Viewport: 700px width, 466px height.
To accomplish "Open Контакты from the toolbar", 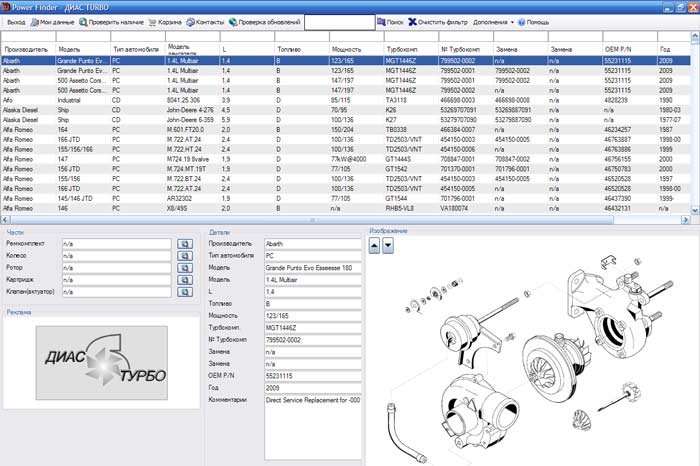I will [x=205, y=22].
